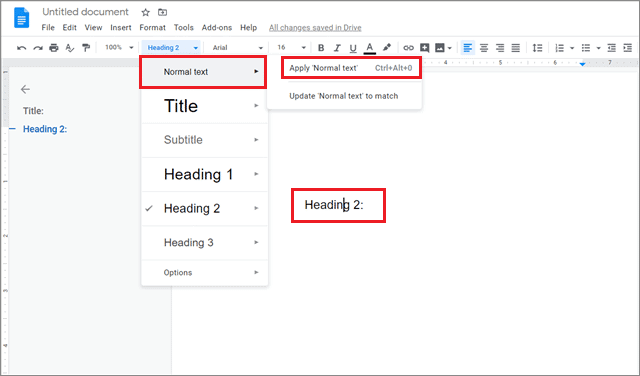
Task: Open the Insert menu
Action: (x=121, y=28)
